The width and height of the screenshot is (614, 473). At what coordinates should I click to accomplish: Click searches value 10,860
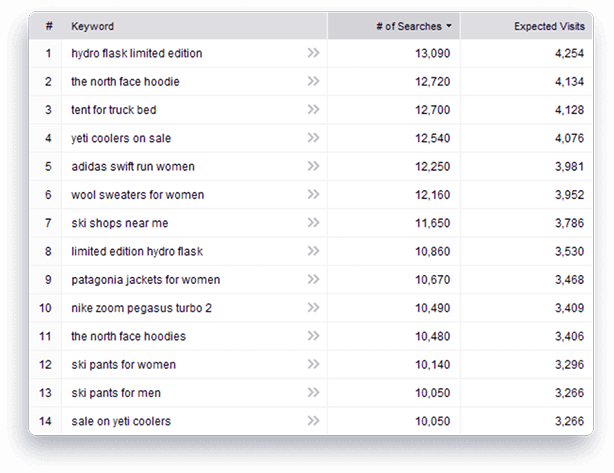pyautogui.click(x=433, y=251)
